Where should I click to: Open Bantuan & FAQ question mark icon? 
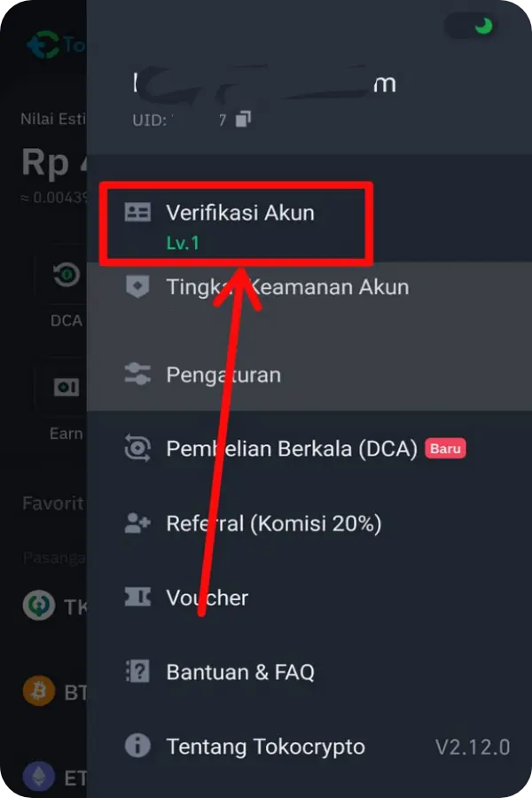[137, 671]
